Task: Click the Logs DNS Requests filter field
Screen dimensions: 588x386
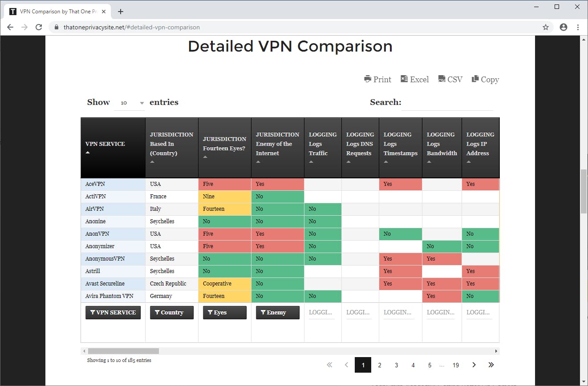Action: [x=359, y=313]
